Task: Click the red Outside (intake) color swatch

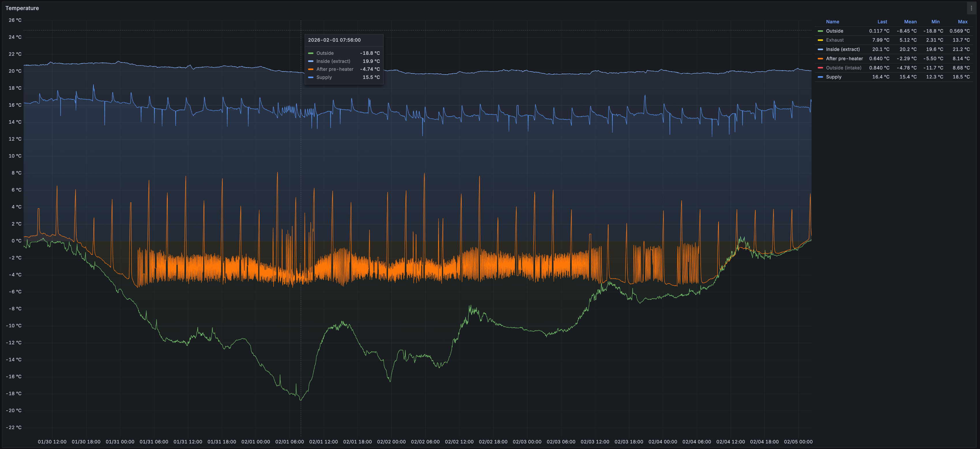Action: coord(820,68)
